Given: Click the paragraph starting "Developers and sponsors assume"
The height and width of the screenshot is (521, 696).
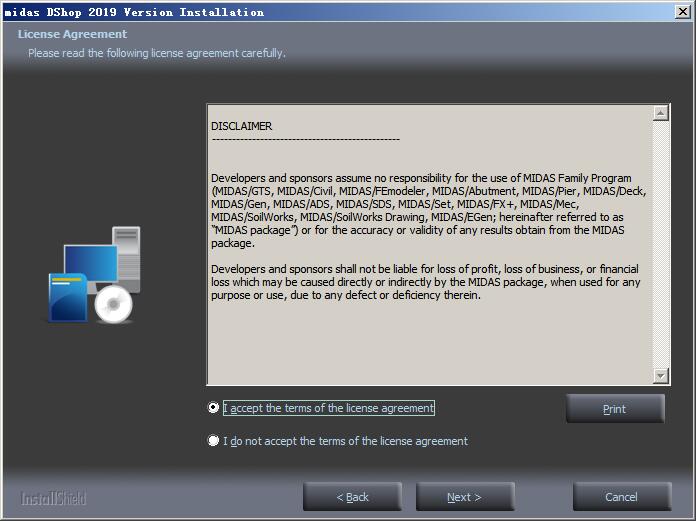Looking at the screenshot, I should [x=428, y=210].
